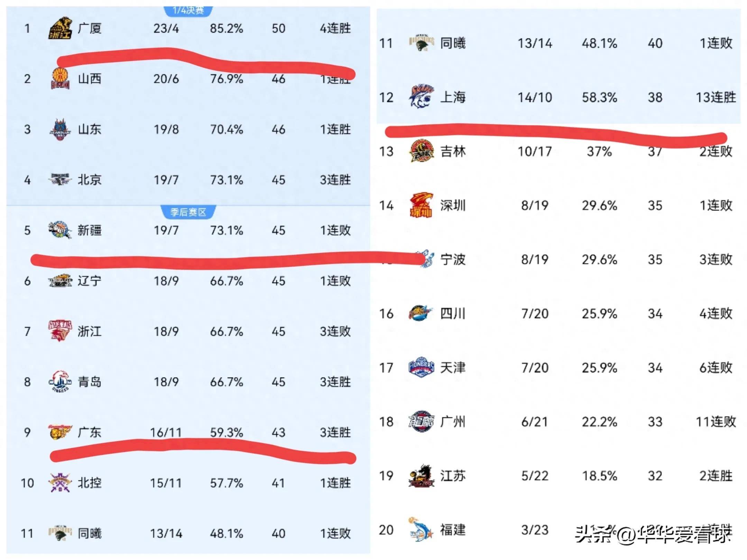Click 上海's 13连胜 streak text

click(716, 97)
